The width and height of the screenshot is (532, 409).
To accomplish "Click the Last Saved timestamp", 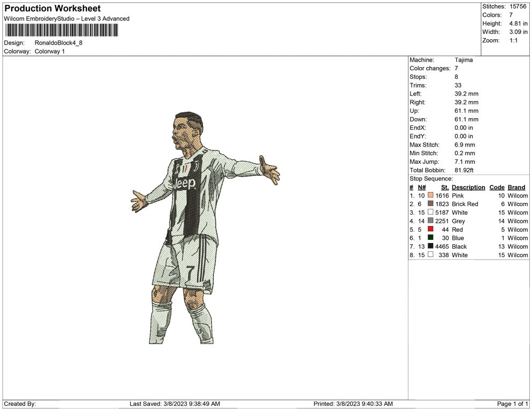I will click(x=175, y=404).
